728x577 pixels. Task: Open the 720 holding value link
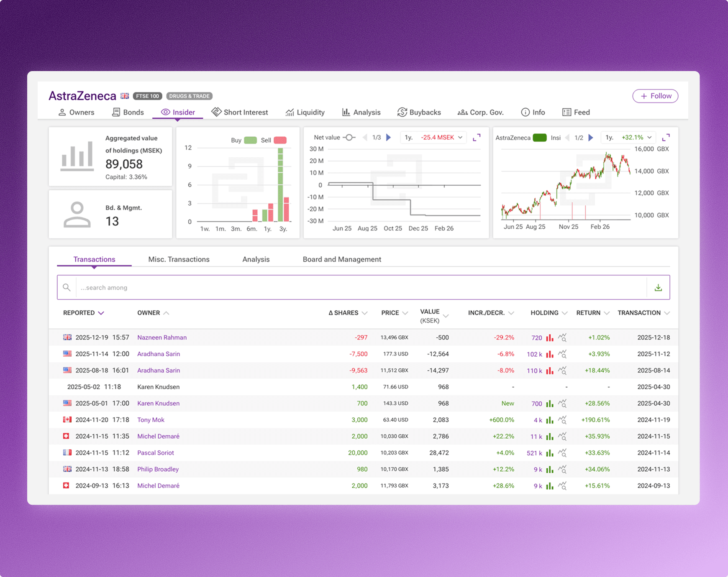(x=537, y=337)
